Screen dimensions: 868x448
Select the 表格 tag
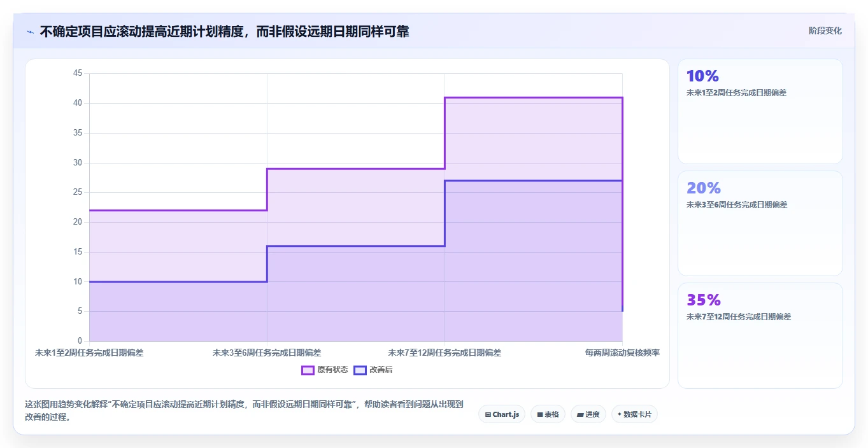pyautogui.click(x=548, y=414)
